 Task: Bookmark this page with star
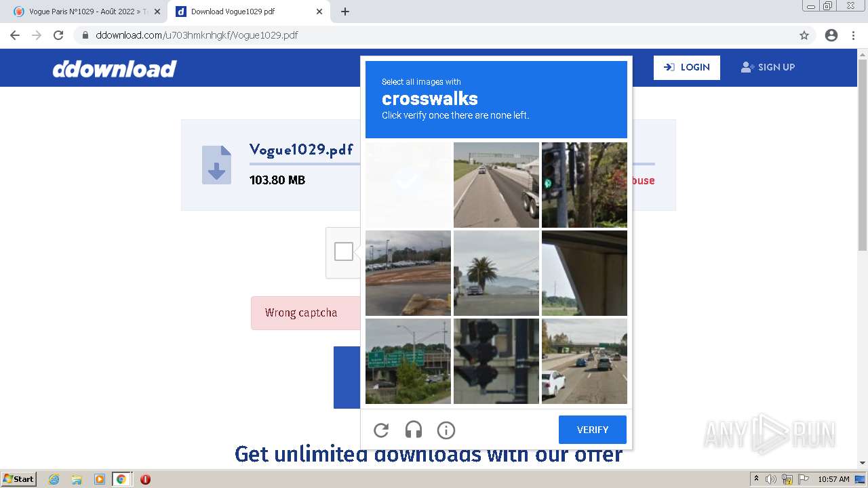coord(804,35)
